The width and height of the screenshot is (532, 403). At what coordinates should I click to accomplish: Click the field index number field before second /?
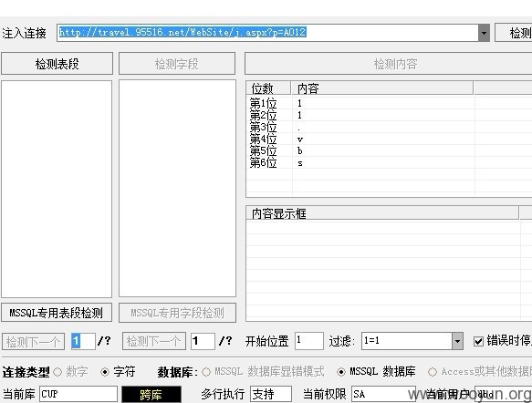[x=203, y=341]
